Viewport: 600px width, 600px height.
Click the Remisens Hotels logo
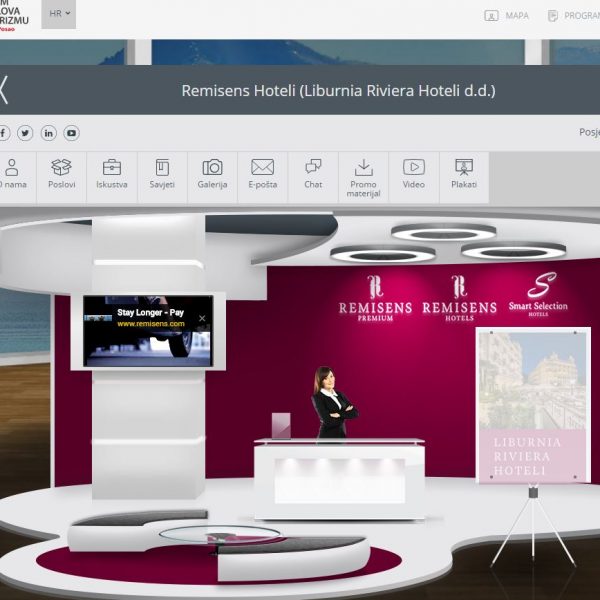coord(459,298)
